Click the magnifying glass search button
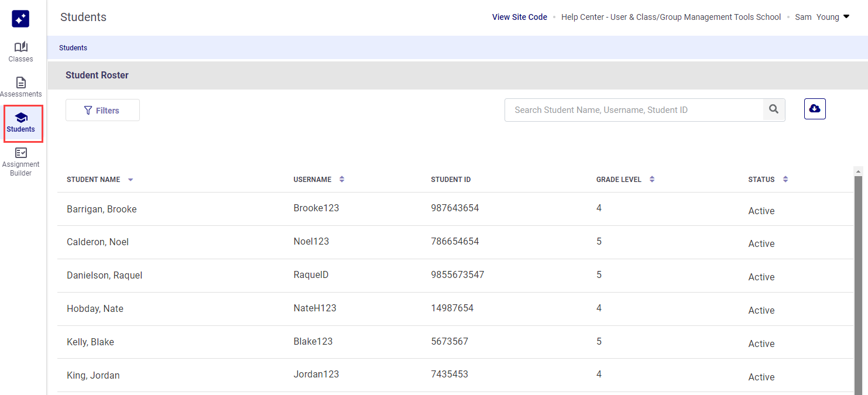Viewport: 868px width, 395px height. (x=774, y=109)
